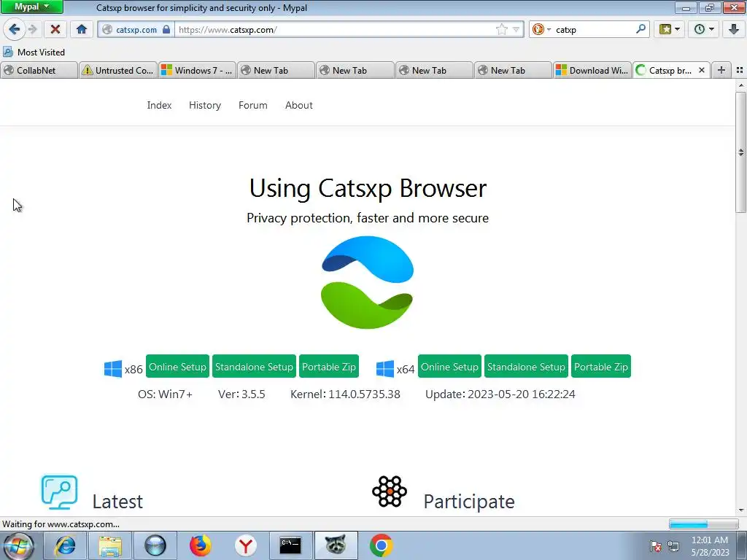Click the Index navigation link

[x=159, y=105]
